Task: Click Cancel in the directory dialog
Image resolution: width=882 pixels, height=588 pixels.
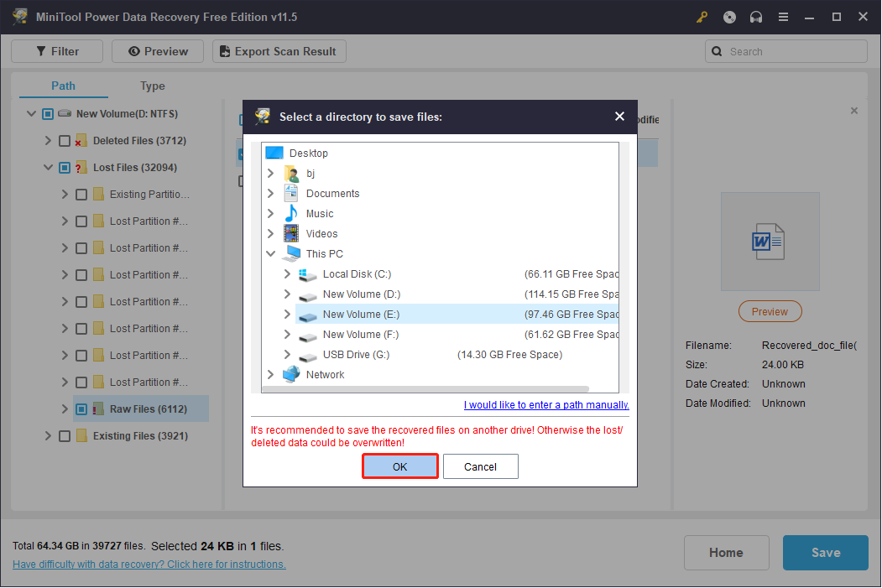Action: pyautogui.click(x=480, y=466)
